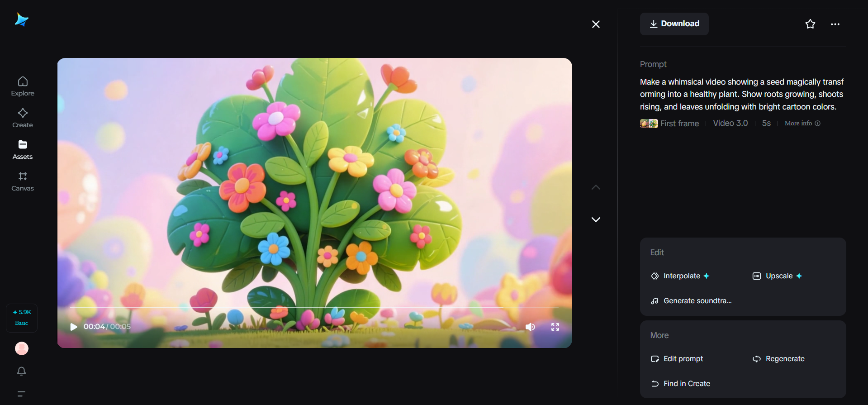Click the Download button
868x405 pixels.
pos(674,24)
